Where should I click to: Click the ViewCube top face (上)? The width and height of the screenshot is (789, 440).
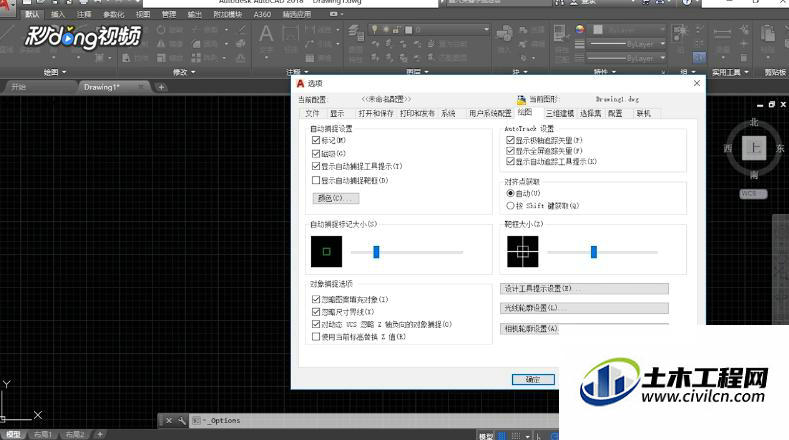coord(754,148)
